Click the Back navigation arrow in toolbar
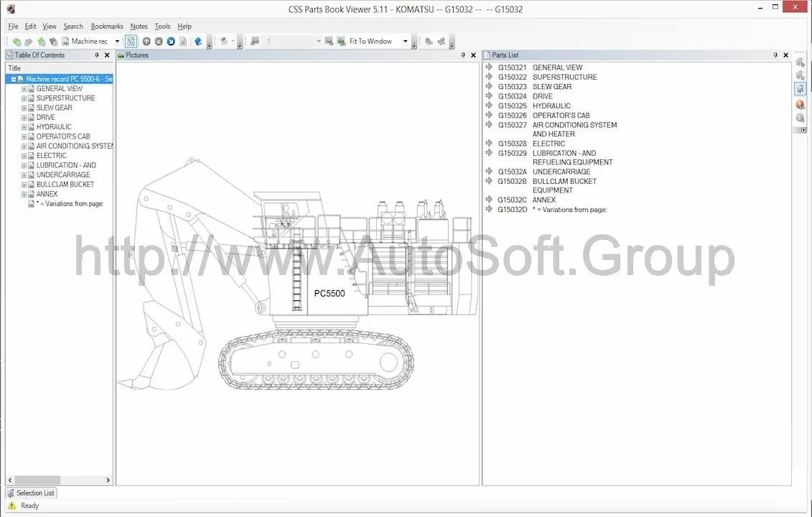 17,41
